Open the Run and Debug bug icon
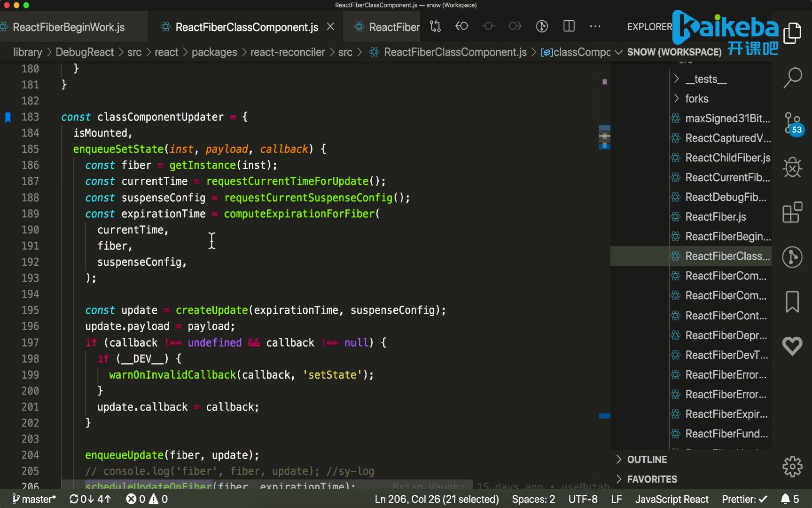Screen dimensions: 812x508 792,167
